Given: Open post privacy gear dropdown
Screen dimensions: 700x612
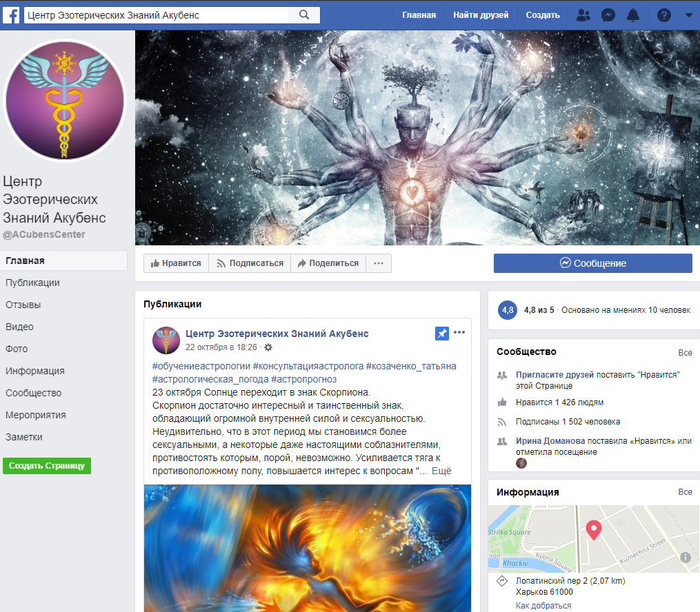Looking at the screenshot, I should click(268, 347).
